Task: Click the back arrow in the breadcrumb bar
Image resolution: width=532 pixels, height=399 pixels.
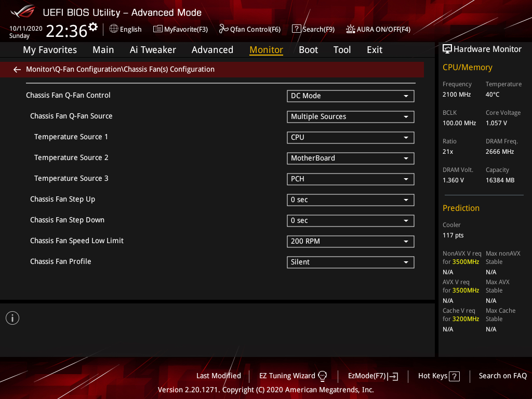Action: 17,70
